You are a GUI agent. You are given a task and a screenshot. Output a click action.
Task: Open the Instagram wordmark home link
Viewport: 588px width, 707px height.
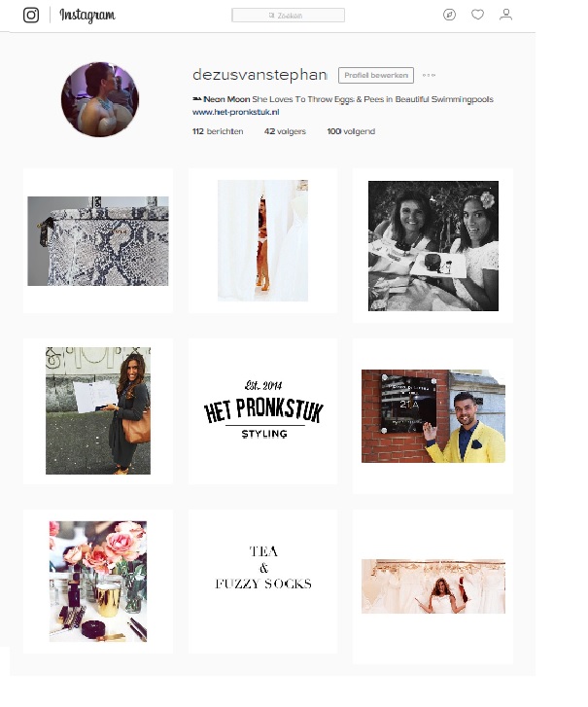pyautogui.click(x=87, y=16)
